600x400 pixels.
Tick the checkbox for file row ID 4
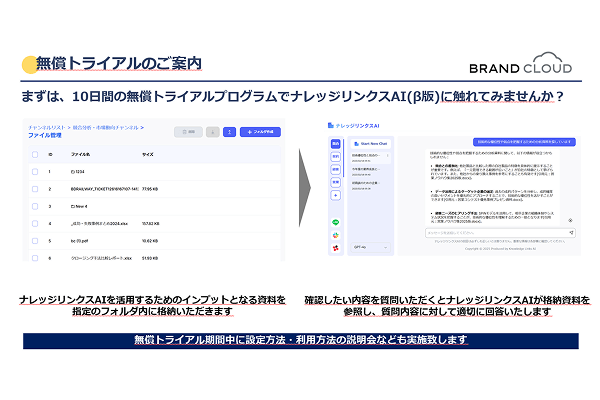point(35,223)
